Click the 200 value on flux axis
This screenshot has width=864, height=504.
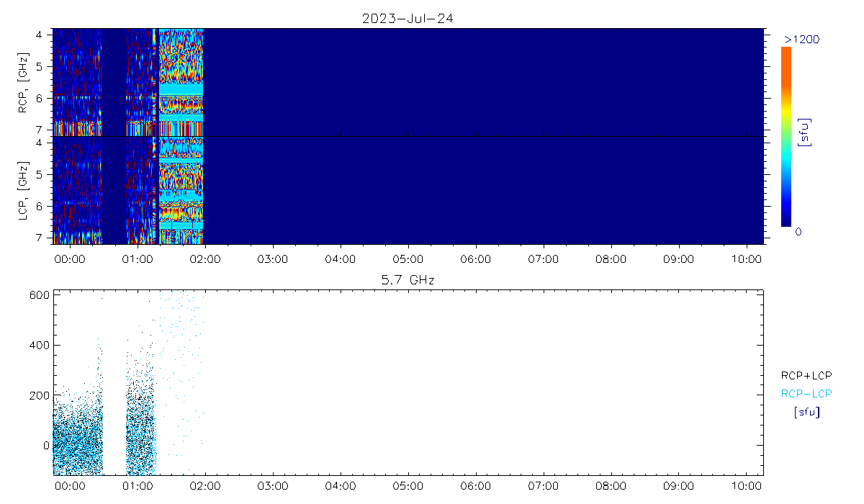tap(39, 395)
